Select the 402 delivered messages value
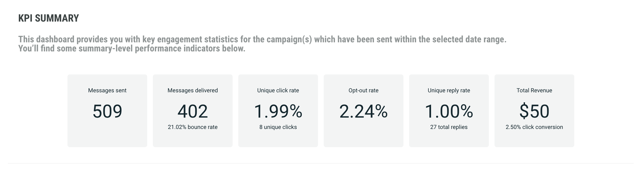Viewport: 644px width, 171px height. [x=192, y=111]
